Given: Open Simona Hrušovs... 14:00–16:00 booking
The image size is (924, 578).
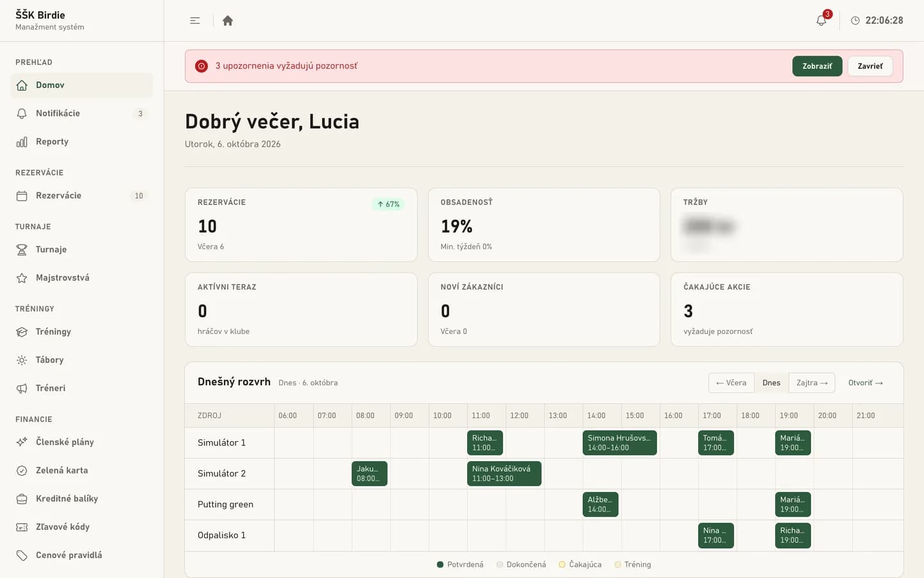Looking at the screenshot, I should (x=620, y=442).
